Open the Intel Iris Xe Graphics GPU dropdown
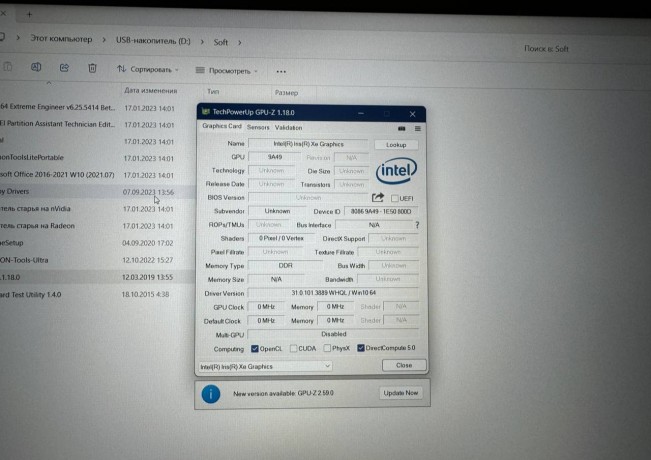651x460 pixels. 265,366
